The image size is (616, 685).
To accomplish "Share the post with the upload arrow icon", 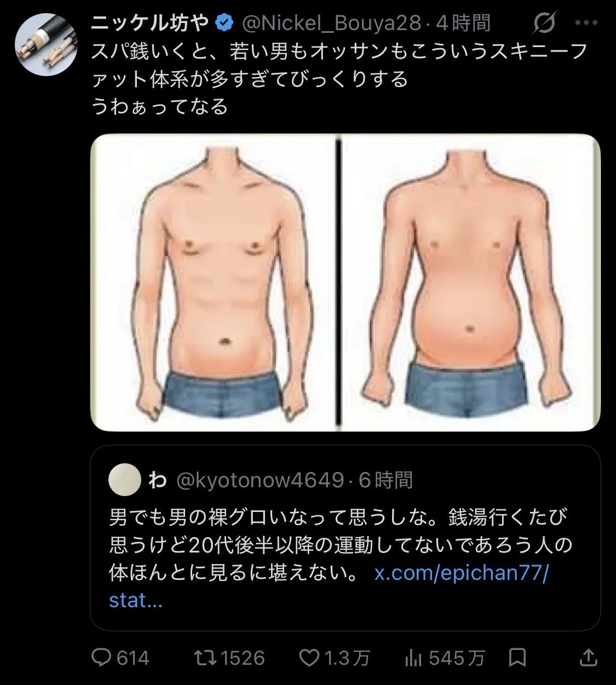I will (x=588, y=657).
